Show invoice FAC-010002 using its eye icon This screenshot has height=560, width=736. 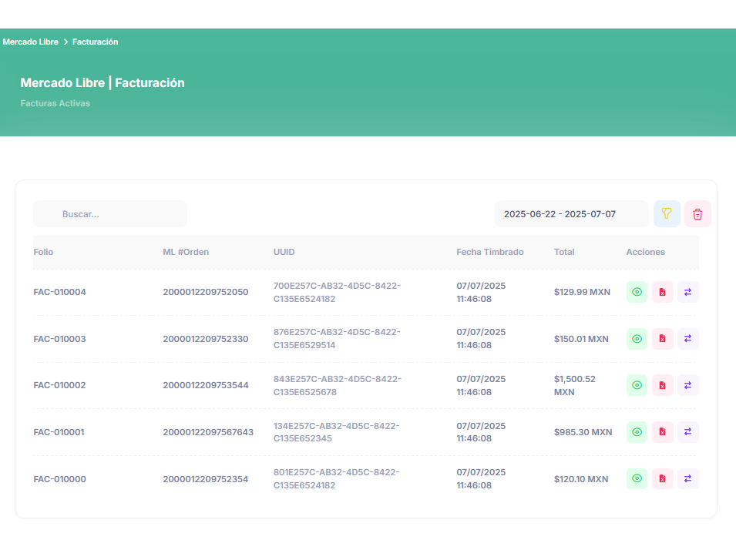(637, 385)
